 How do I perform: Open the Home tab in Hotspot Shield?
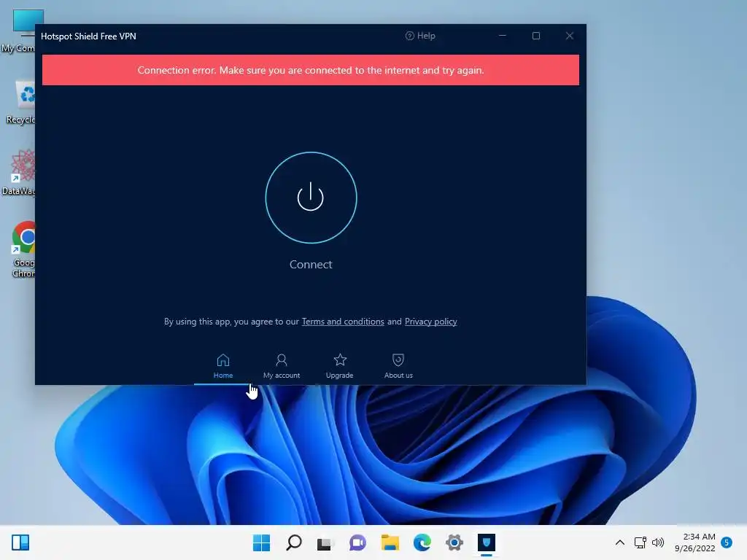click(x=223, y=366)
